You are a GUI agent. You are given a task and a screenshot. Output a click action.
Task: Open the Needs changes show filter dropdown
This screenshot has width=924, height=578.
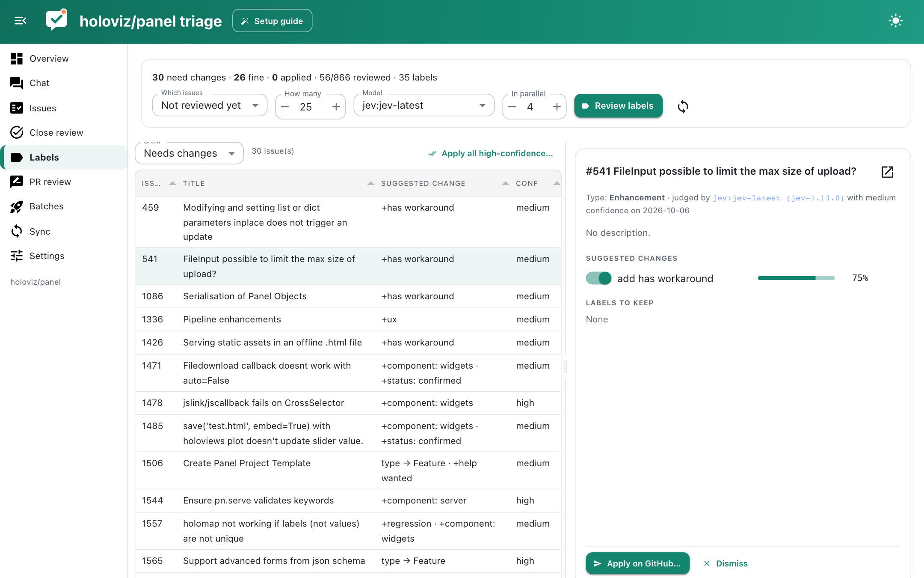pyautogui.click(x=189, y=153)
